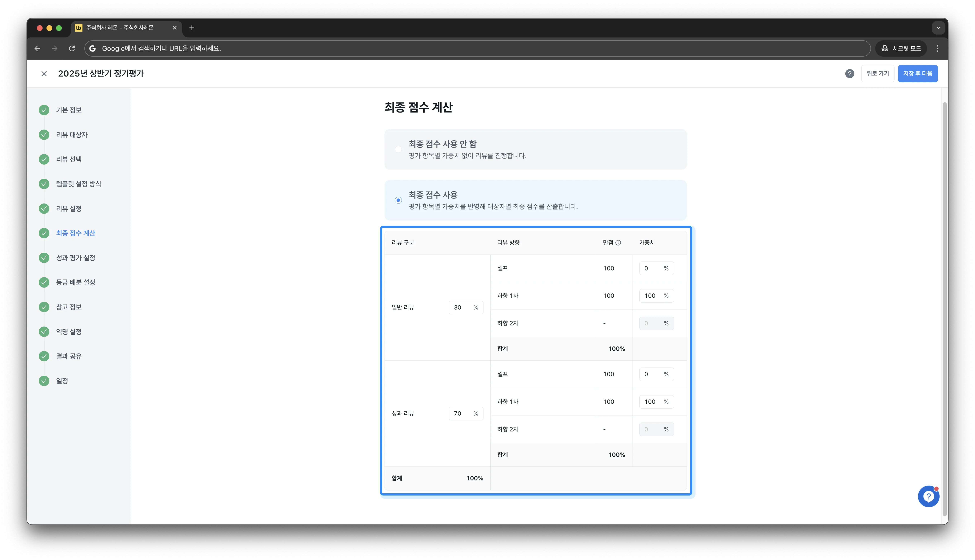Click the 시크릿 모드 incognito indicator

[x=901, y=49]
